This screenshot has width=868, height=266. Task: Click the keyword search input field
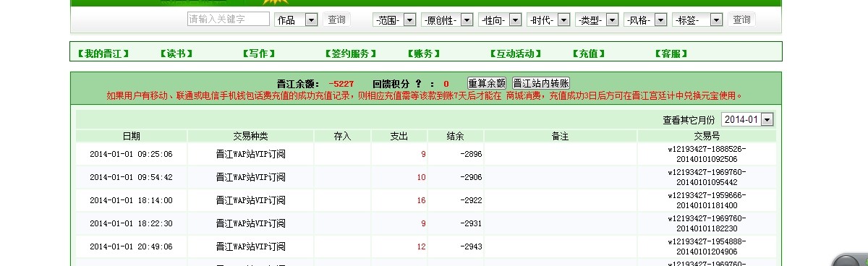[x=228, y=20]
